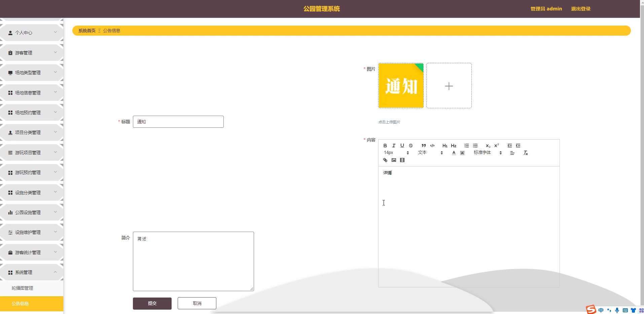Decrease indent in the editor
Viewport: 644px width, 314px height.
[509, 146]
